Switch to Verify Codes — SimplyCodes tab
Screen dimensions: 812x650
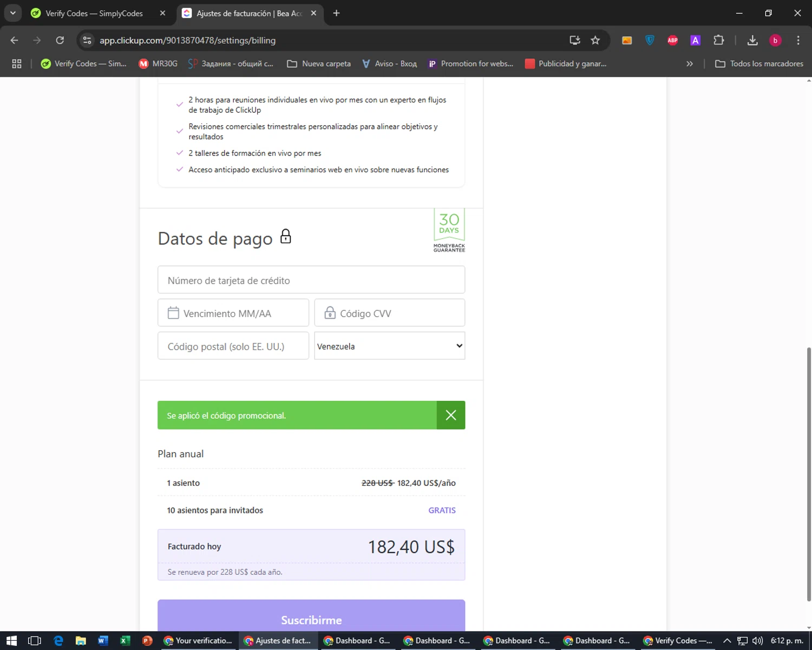pos(94,13)
